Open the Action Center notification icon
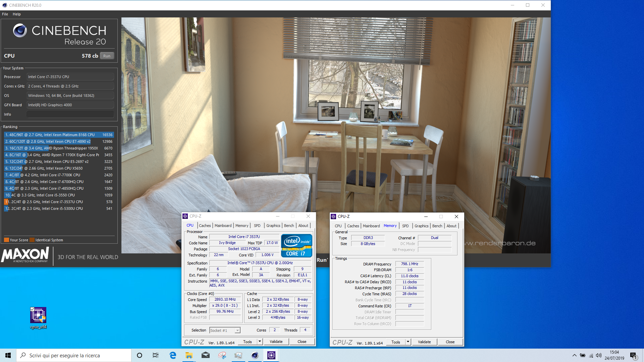 click(x=633, y=355)
